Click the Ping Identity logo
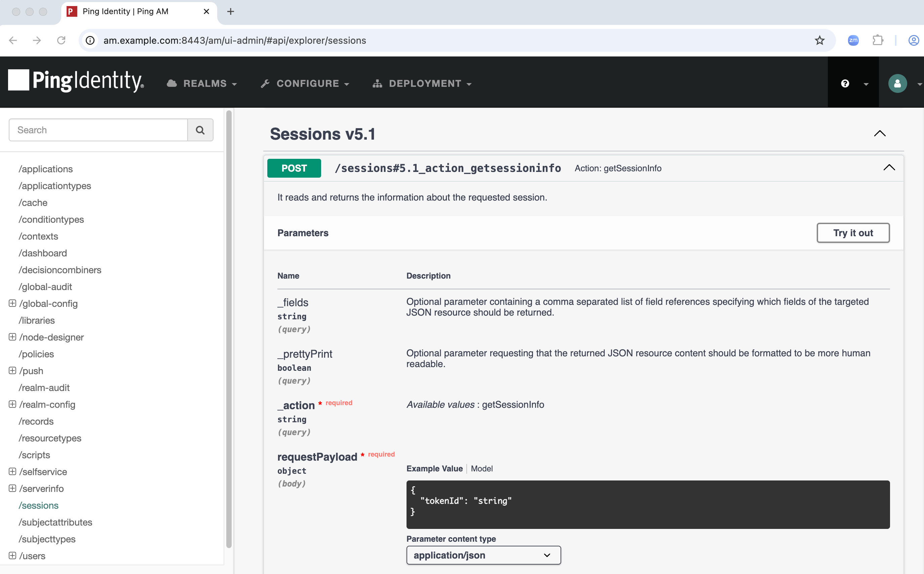 [75, 81]
